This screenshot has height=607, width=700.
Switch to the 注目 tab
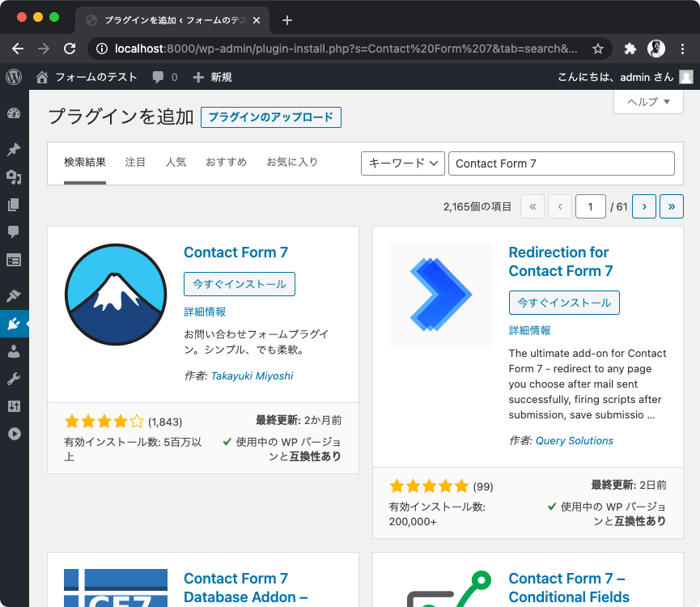point(135,162)
